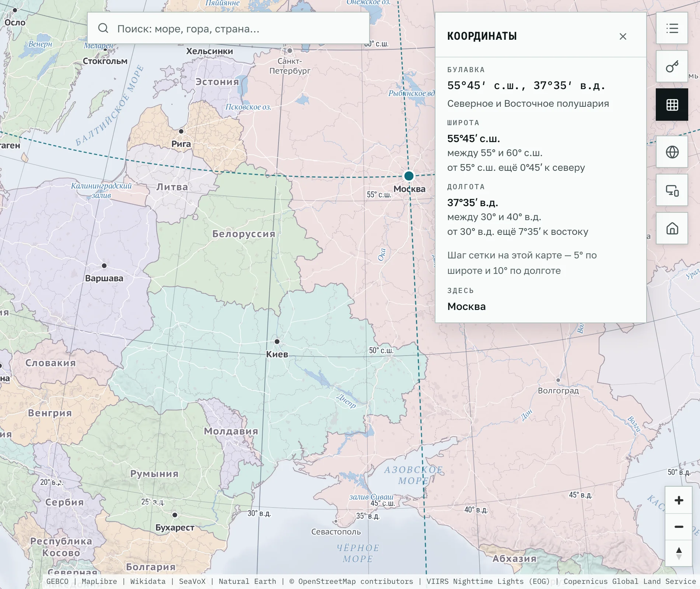The height and width of the screenshot is (589, 700).
Task: Open the MapLibre attribution link
Action: click(99, 581)
